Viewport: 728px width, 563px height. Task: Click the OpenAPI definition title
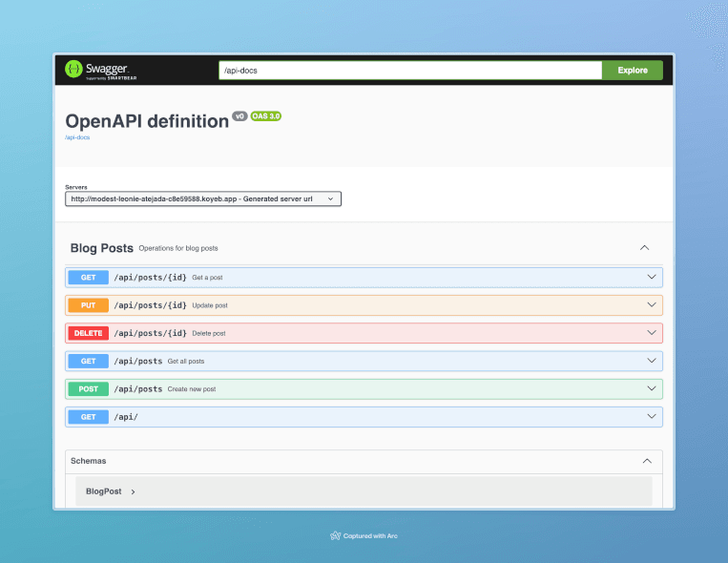(x=147, y=121)
